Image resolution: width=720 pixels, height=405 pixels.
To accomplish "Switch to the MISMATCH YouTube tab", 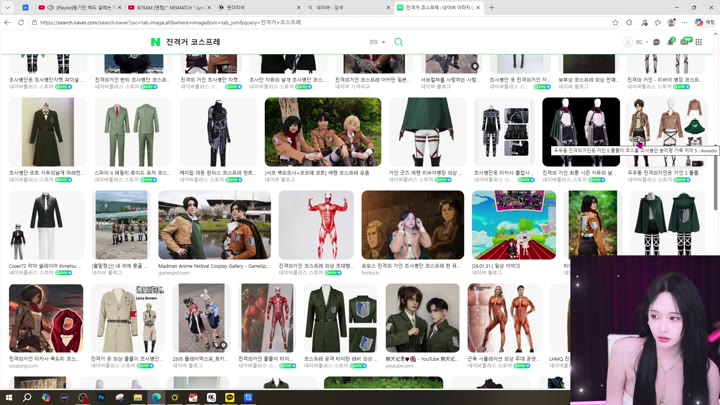I will point(169,7).
